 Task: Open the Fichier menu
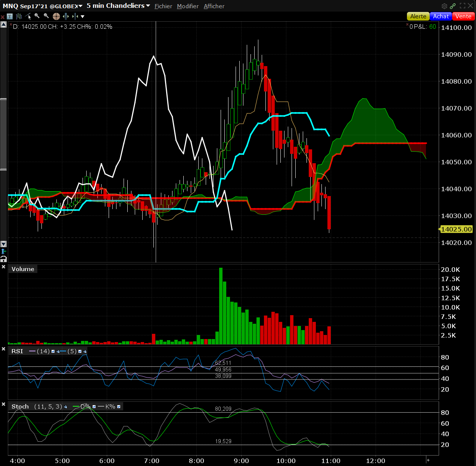[163, 6]
